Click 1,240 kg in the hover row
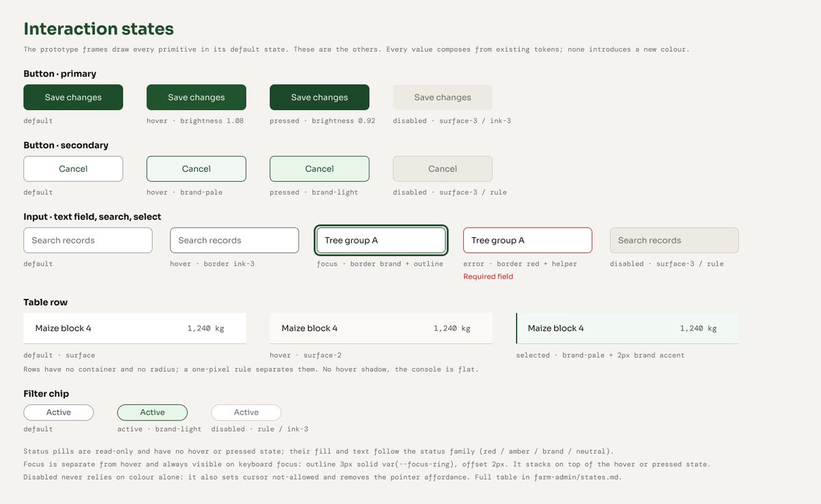Screen dimensions: 821x504 tap(452, 328)
